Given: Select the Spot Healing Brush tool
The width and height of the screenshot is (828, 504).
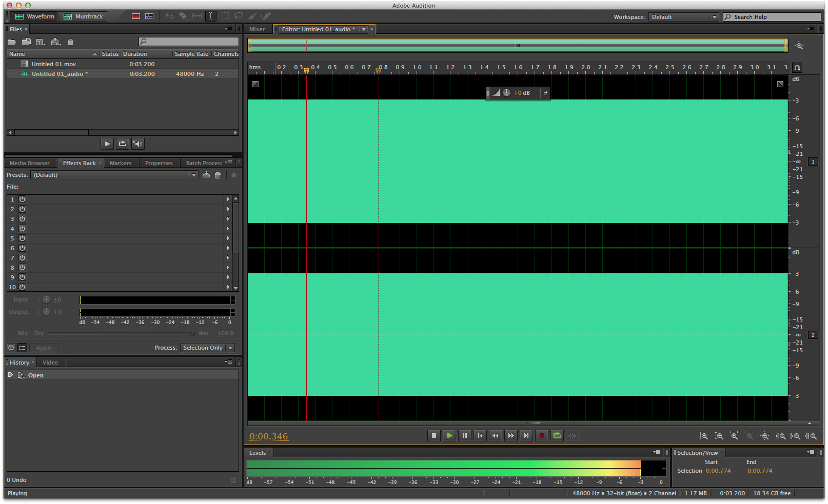Looking at the screenshot, I should coord(266,16).
